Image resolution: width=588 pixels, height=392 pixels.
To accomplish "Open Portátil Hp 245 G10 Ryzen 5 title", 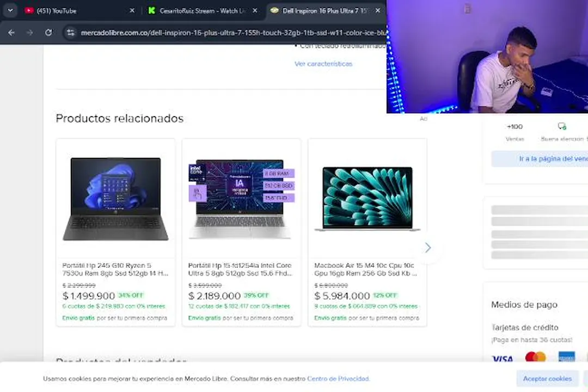I will pos(115,269).
